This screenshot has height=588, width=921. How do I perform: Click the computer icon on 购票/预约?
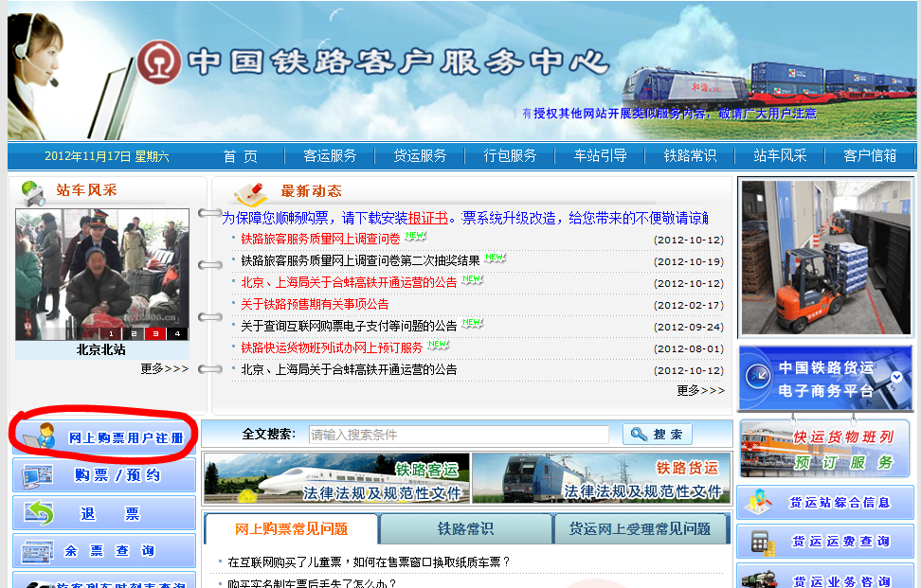click(x=36, y=476)
